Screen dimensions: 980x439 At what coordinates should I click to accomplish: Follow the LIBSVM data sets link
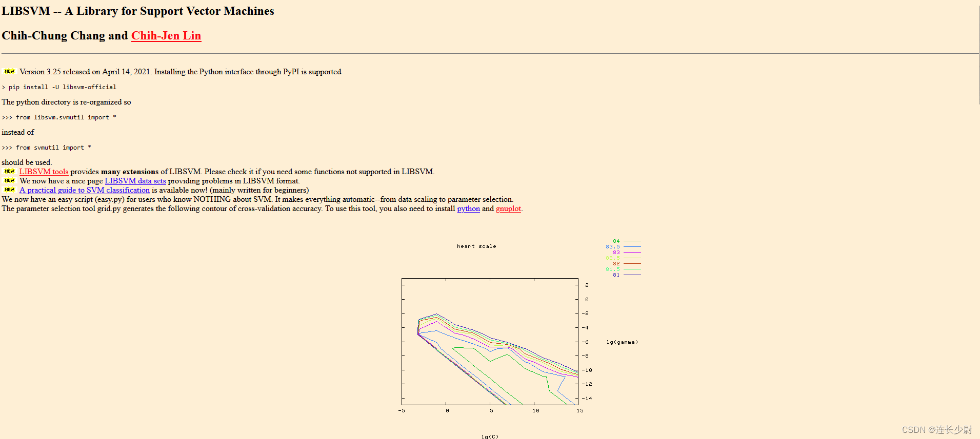pos(135,181)
